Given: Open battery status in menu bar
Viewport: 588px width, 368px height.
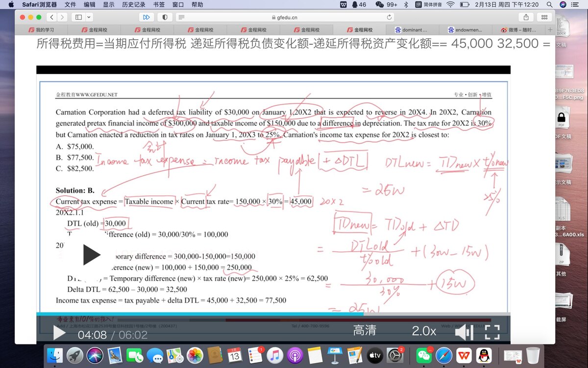Looking at the screenshot, I should [x=465, y=4].
